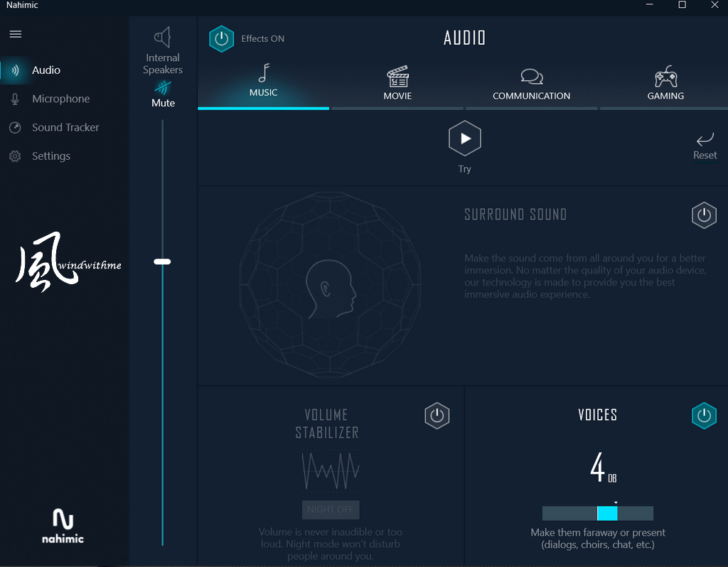Toggle Surround Sound power button
The height and width of the screenshot is (567, 728).
pos(704,215)
